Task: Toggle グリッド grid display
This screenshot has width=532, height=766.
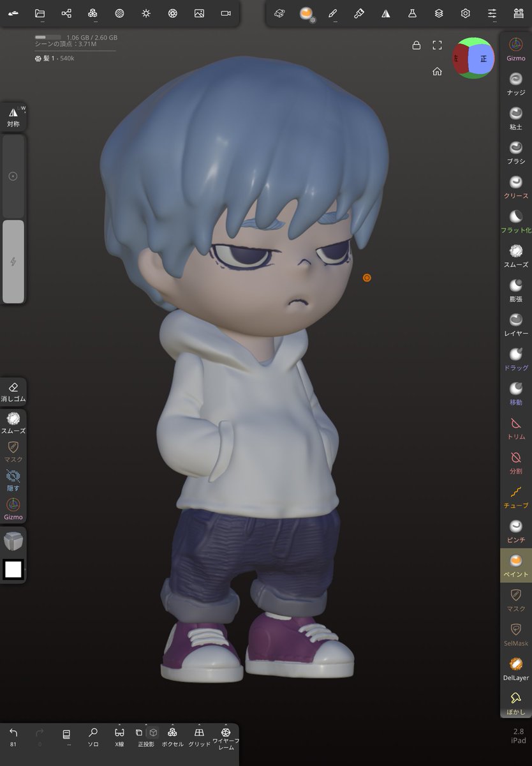Action: [x=199, y=737]
